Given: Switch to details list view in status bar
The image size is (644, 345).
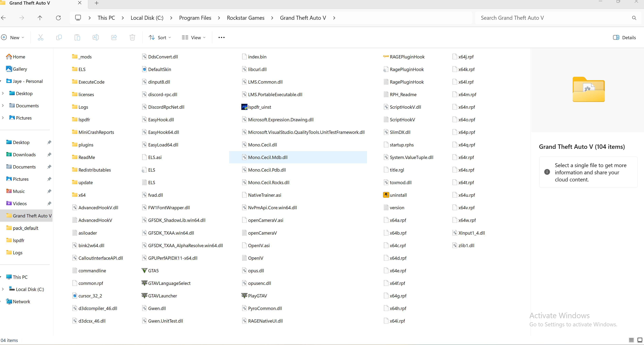Looking at the screenshot, I should pyautogui.click(x=631, y=340).
